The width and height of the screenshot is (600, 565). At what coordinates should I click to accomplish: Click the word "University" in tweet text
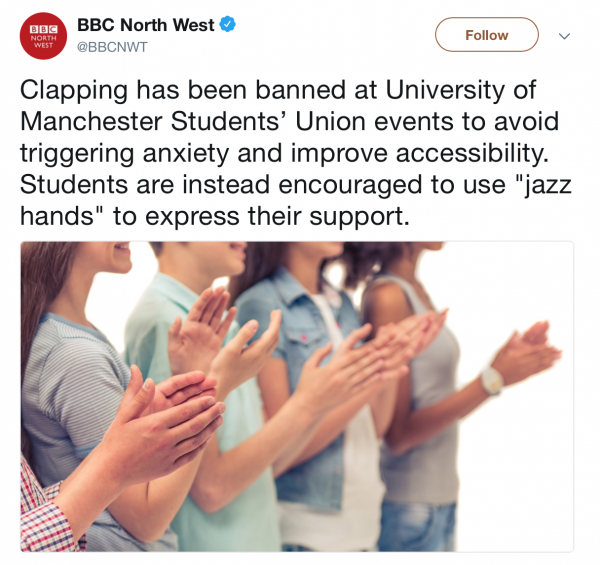click(445, 91)
